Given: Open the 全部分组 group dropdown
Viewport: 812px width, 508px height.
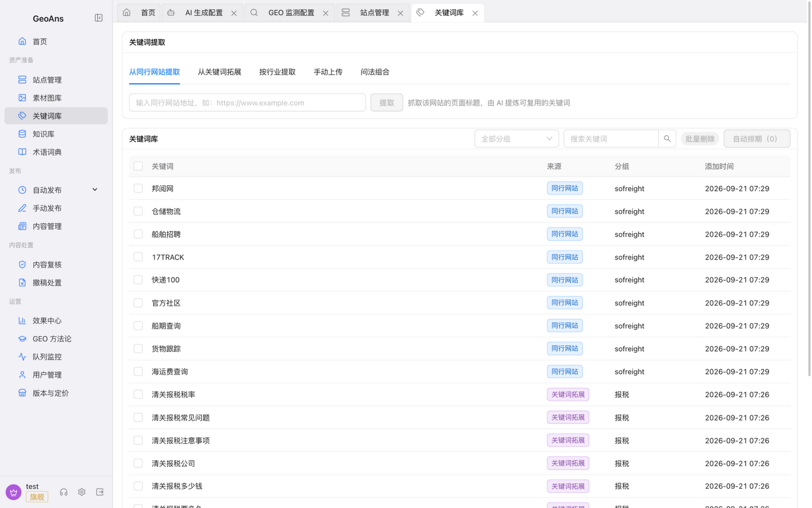Looking at the screenshot, I should point(517,139).
